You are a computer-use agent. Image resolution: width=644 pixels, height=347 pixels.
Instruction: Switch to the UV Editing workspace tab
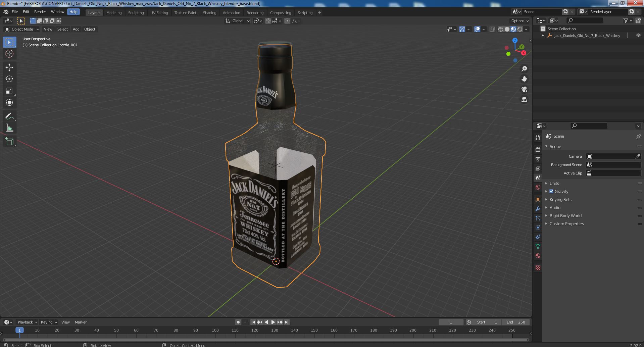159,12
